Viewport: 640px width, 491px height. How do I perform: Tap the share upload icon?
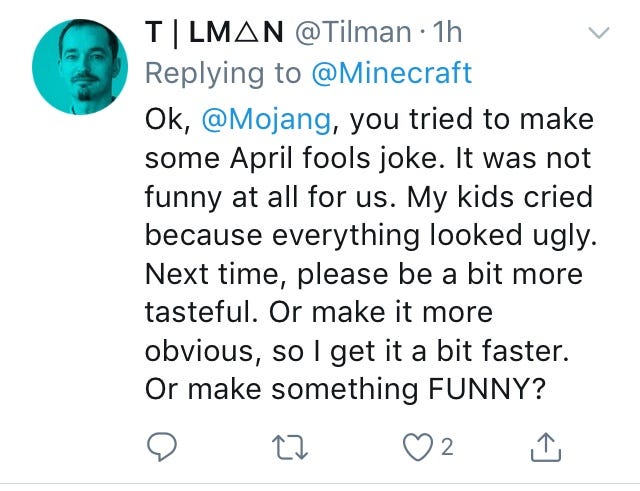point(546,447)
